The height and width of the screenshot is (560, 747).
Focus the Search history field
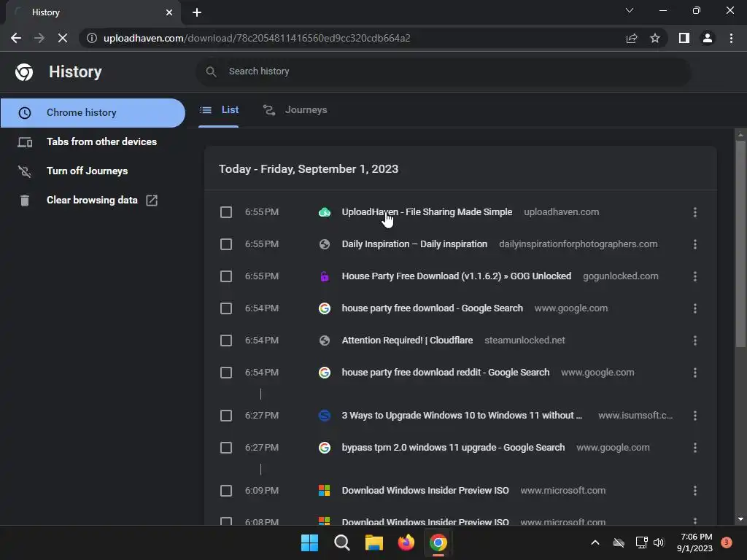click(443, 71)
